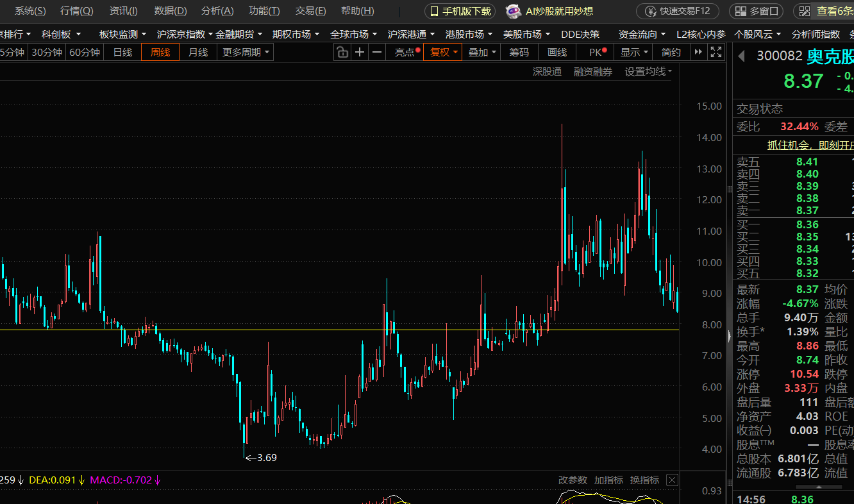
Task: Open the 复权 adjustment dropdown
Action: 443,53
